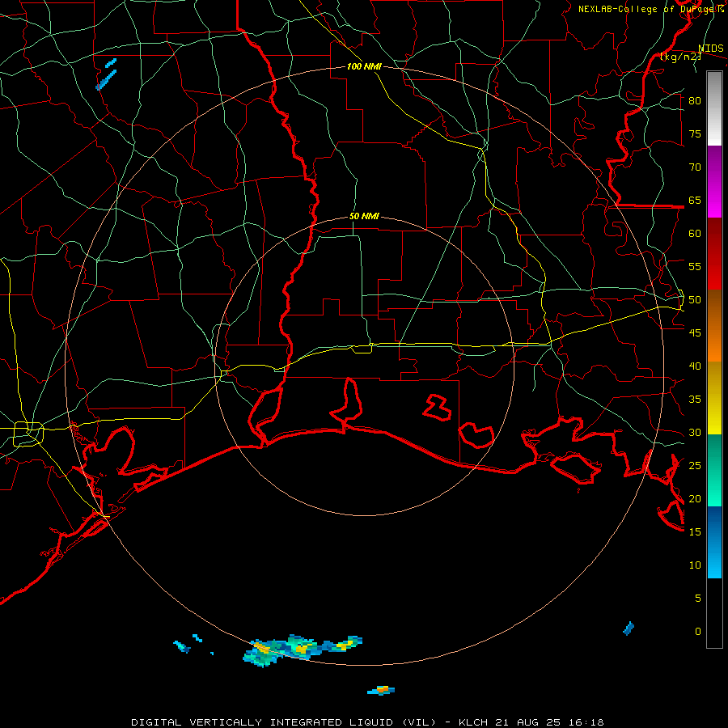Click the color scale value 55

point(695,266)
